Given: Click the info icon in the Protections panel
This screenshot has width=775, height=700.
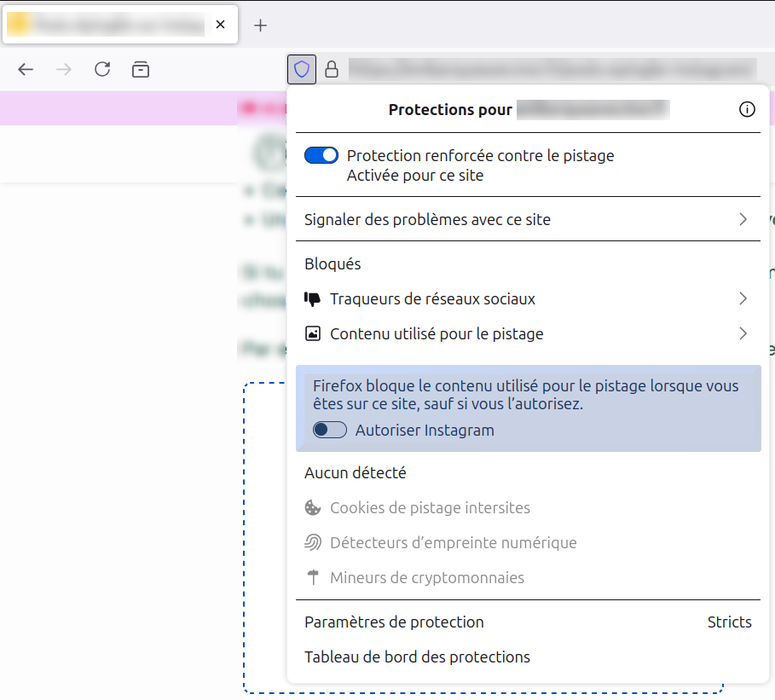Looking at the screenshot, I should pyautogui.click(x=748, y=109).
